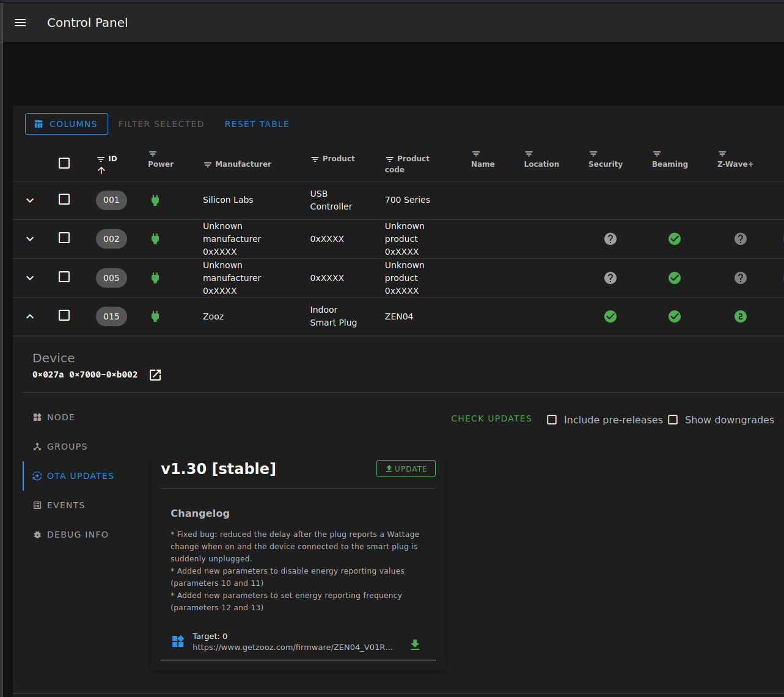Viewport: 784px width, 697px height.
Task: Click the power plug icon for node 015
Action: click(155, 316)
